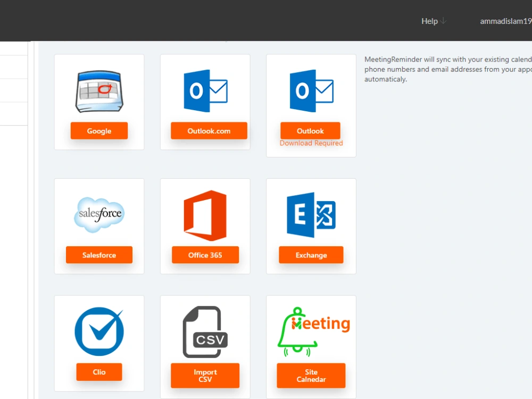The height and width of the screenshot is (399, 532).
Task: Click the MeetingReminder description text
Action: (x=448, y=69)
